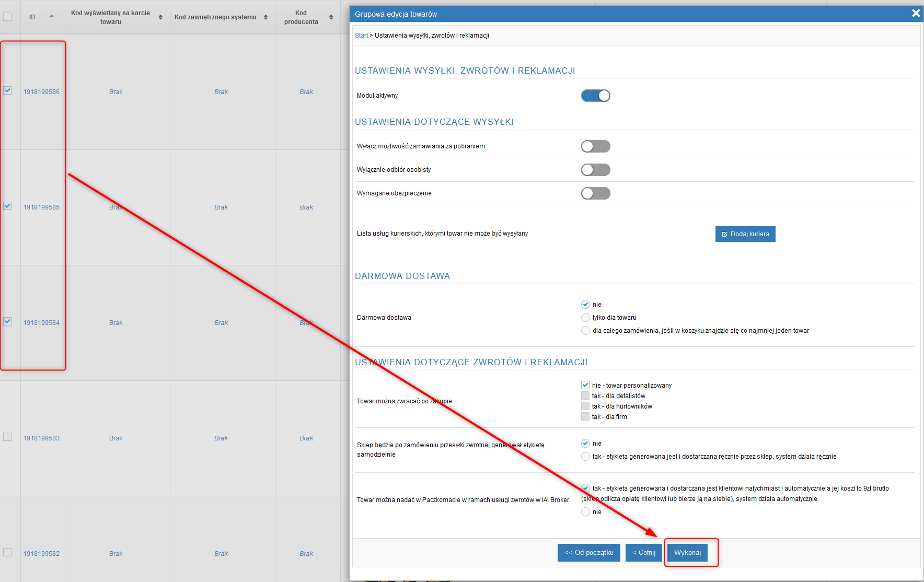
Task: Sort by Kod wyświetlany na karcie towaru
Action: click(x=160, y=17)
